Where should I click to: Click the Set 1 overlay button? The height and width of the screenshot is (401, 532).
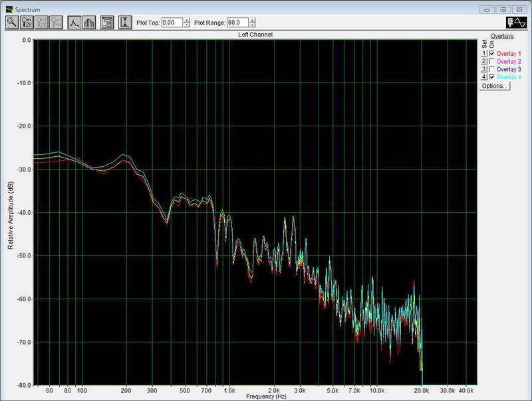tap(484, 54)
